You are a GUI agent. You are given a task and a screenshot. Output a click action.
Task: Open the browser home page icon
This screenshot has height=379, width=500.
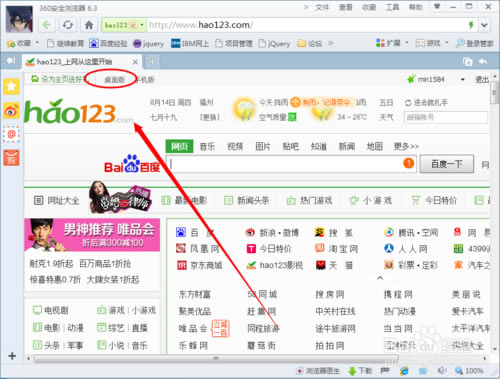pos(89,25)
